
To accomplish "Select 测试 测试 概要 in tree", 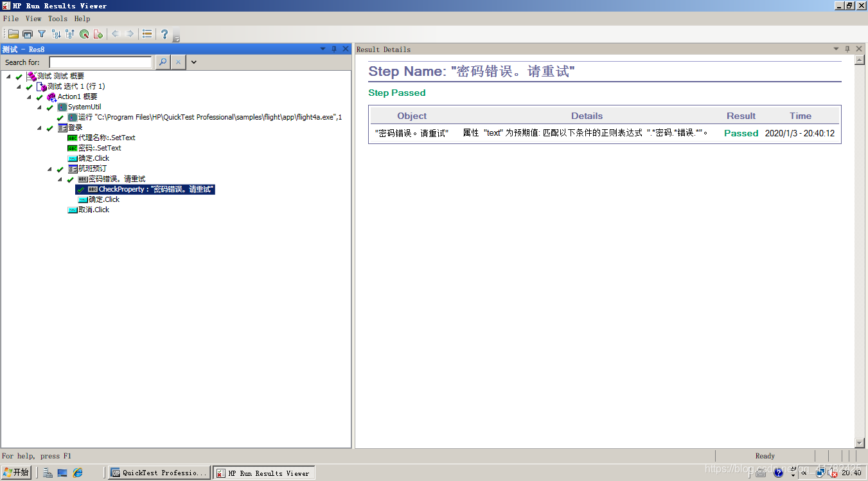I will [60, 76].
